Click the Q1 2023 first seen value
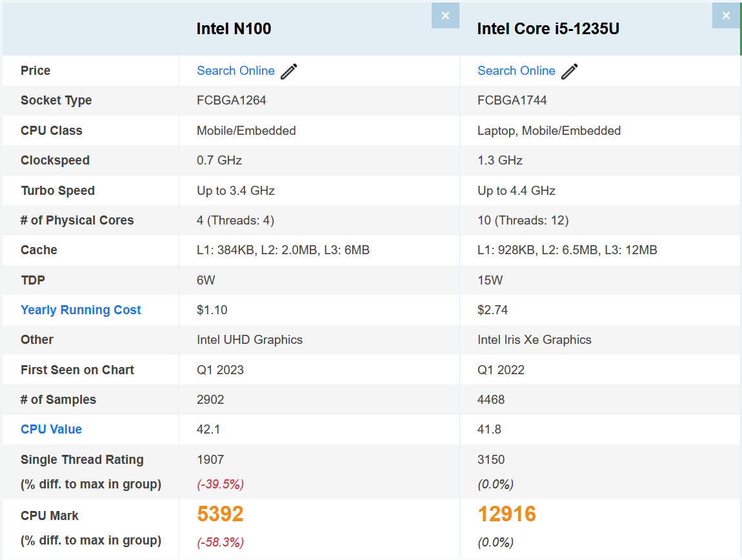 click(x=220, y=370)
